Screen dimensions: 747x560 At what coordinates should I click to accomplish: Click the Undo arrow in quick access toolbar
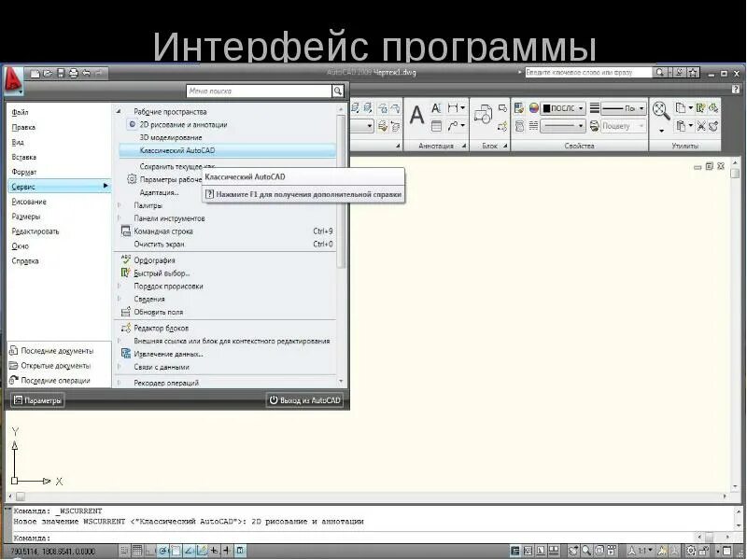pyautogui.click(x=86, y=74)
